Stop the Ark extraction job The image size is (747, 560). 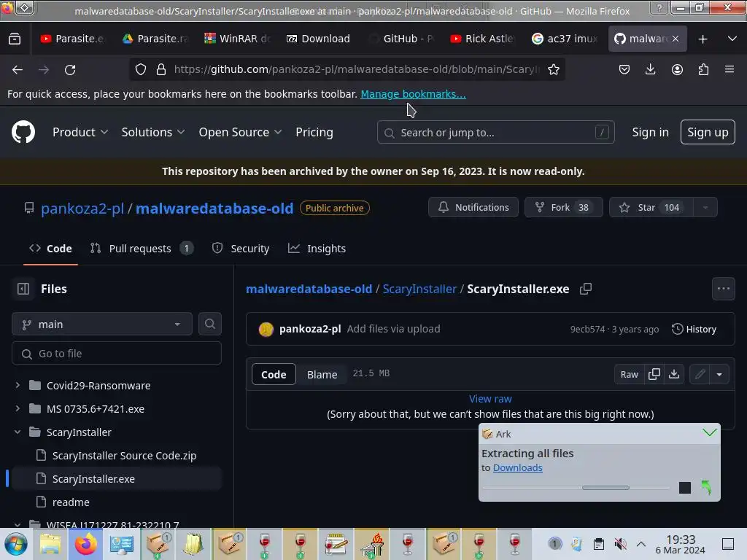(x=684, y=487)
